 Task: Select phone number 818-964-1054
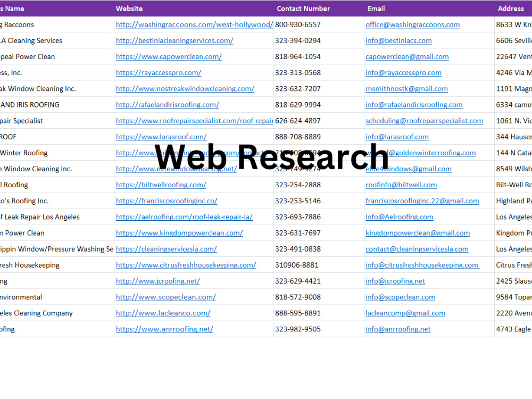point(297,57)
